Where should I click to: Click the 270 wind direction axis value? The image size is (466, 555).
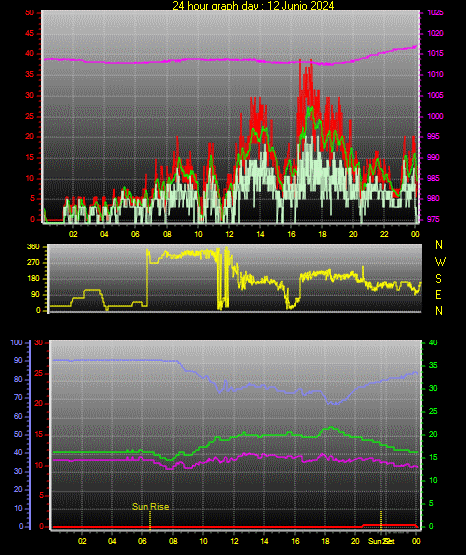pyautogui.click(x=33, y=263)
